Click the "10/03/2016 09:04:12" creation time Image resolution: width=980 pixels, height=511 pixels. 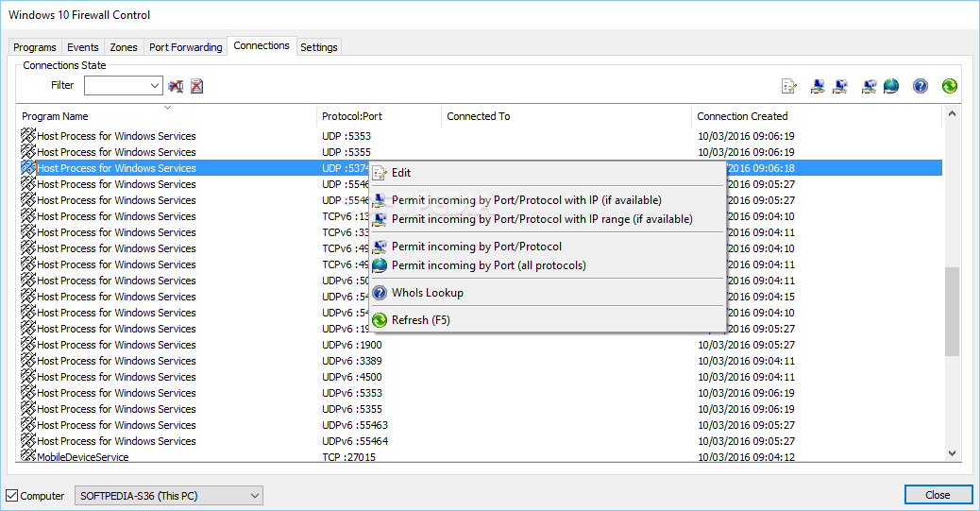click(746, 457)
